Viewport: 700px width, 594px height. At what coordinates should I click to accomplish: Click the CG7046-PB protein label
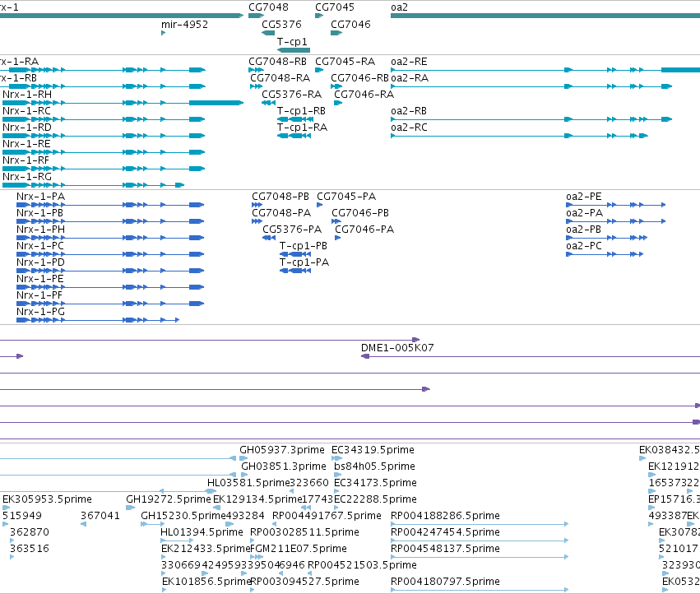coord(359,213)
